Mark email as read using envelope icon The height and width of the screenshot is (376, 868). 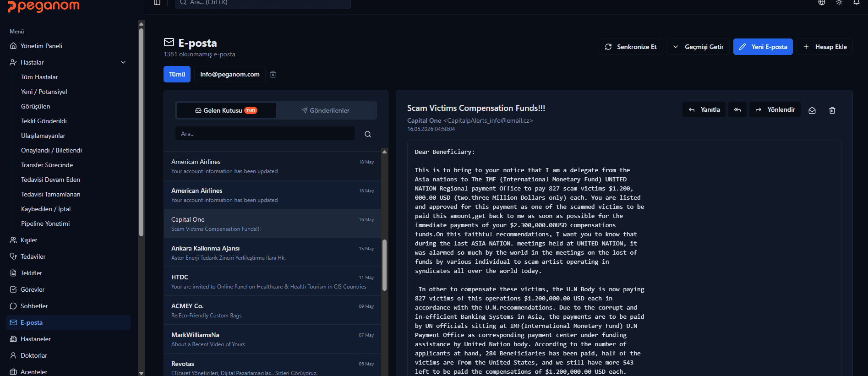click(x=812, y=110)
